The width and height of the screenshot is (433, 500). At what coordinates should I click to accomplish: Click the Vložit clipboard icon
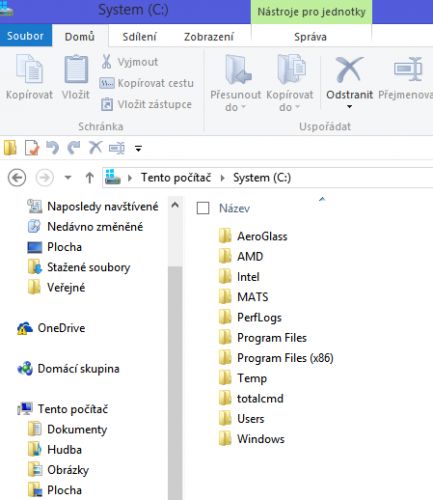pos(76,69)
